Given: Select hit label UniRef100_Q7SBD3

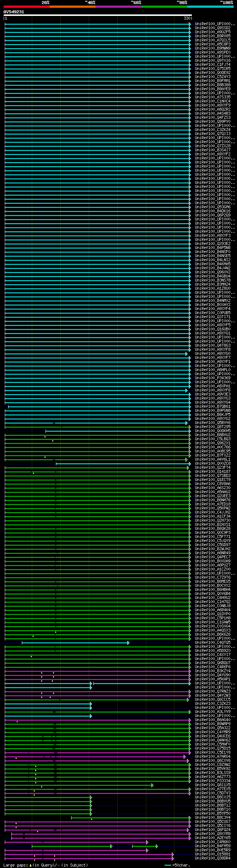Looking at the screenshot, I should [213, 475].
